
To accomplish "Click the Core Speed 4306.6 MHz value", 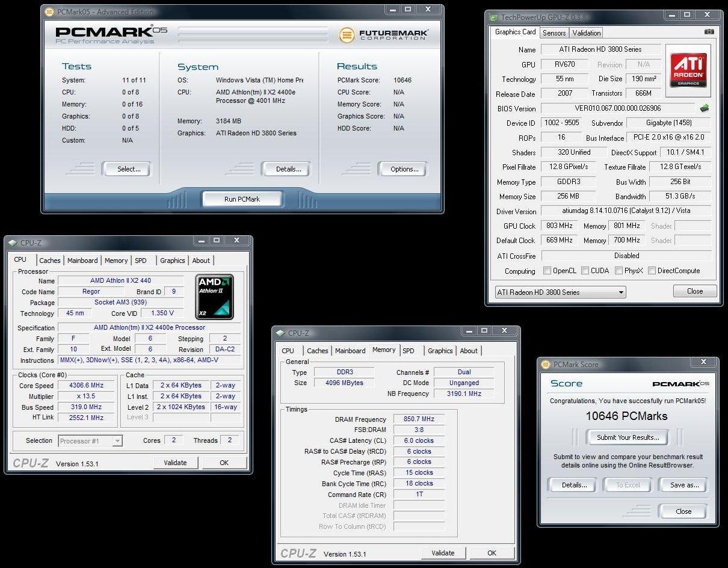I will pos(87,386).
